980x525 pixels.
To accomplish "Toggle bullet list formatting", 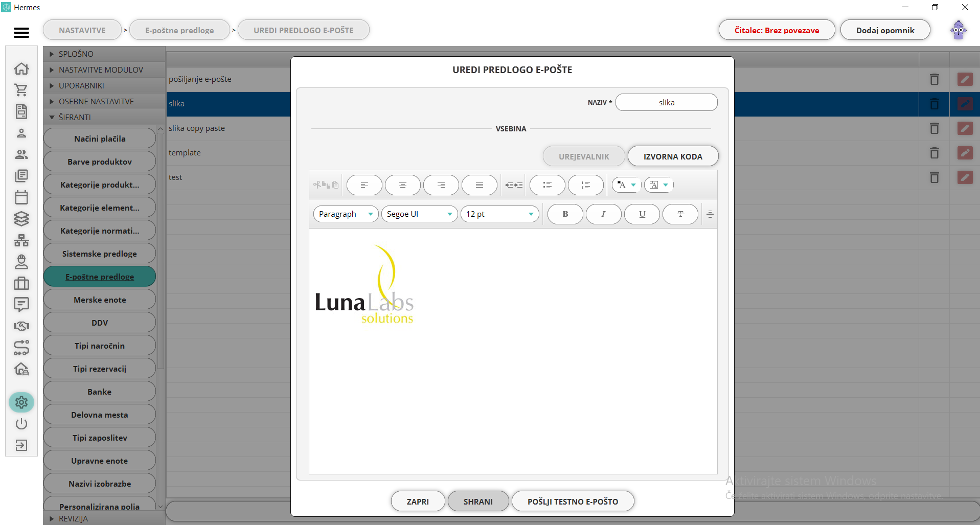I will point(548,185).
